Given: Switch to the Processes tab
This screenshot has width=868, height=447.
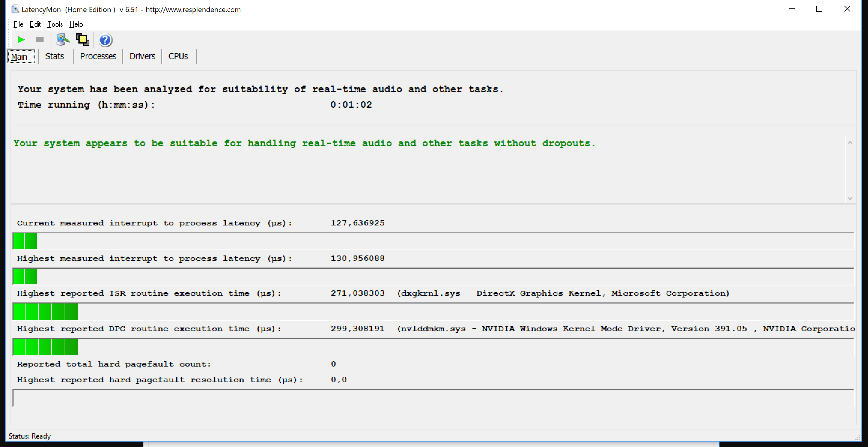Looking at the screenshot, I should (98, 56).
